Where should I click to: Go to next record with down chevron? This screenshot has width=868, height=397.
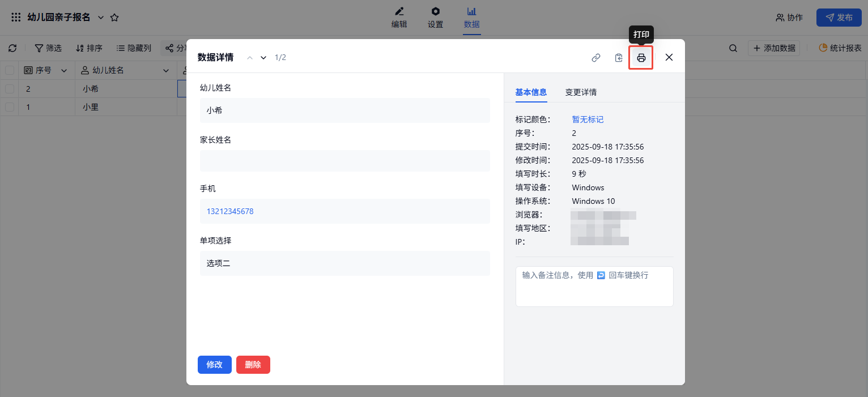coord(263,58)
